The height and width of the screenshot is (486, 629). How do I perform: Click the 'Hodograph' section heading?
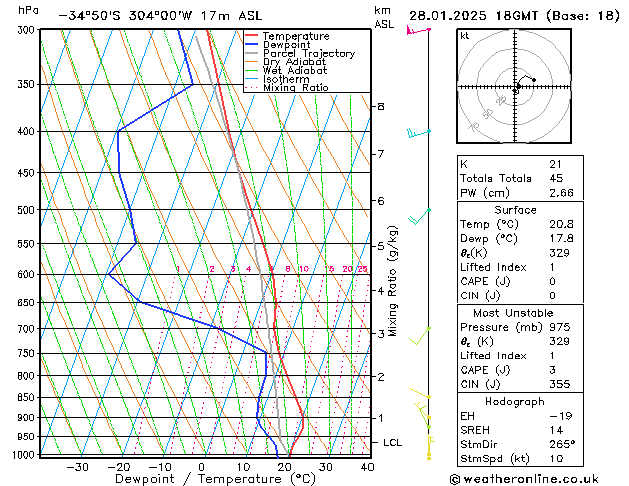click(x=515, y=401)
